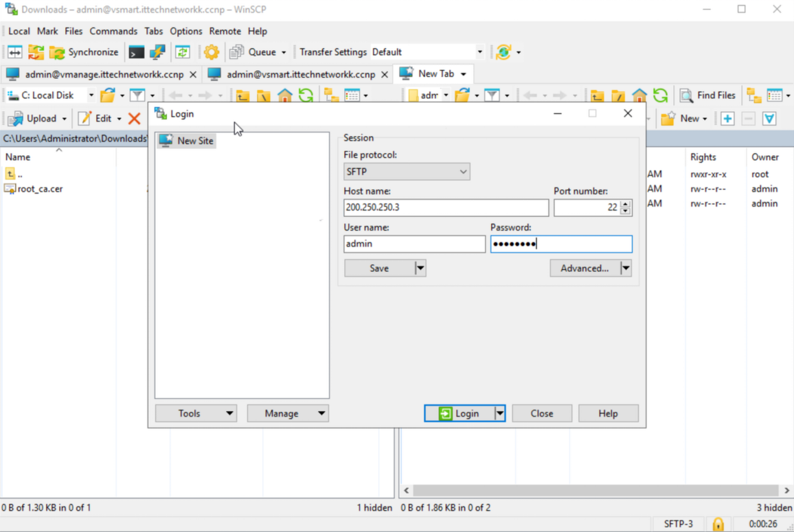Click the Synchronize Browsing icon with orange arrows
The image size is (794, 532).
click(x=36, y=52)
